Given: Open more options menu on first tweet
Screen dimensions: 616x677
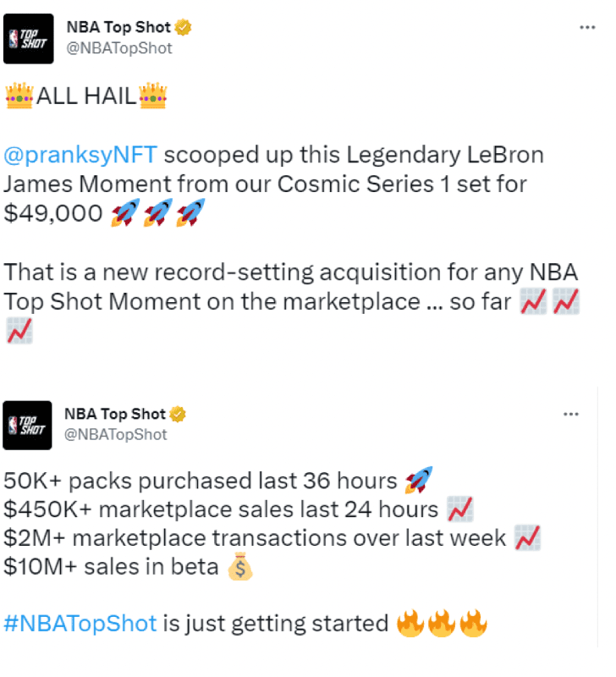Looking at the screenshot, I should (x=587, y=27).
